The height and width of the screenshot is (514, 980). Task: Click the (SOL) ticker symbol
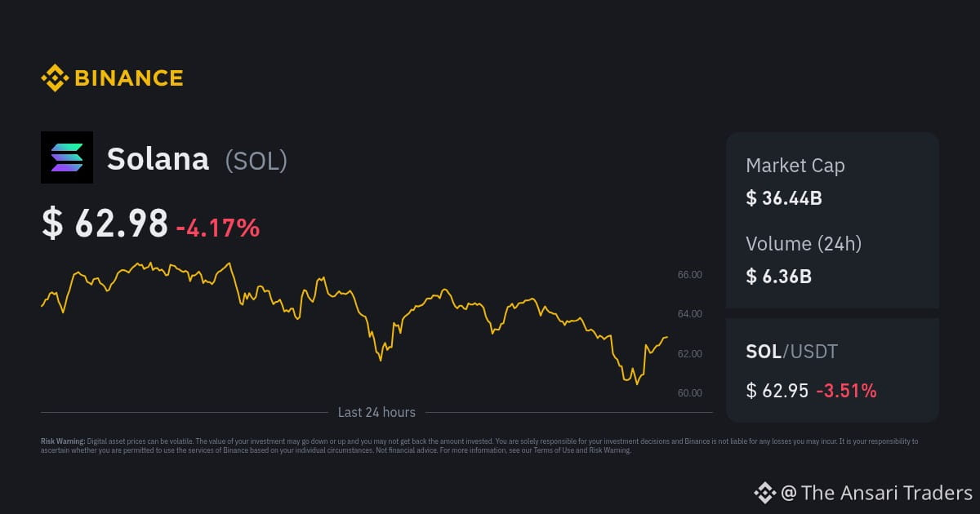tap(256, 160)
